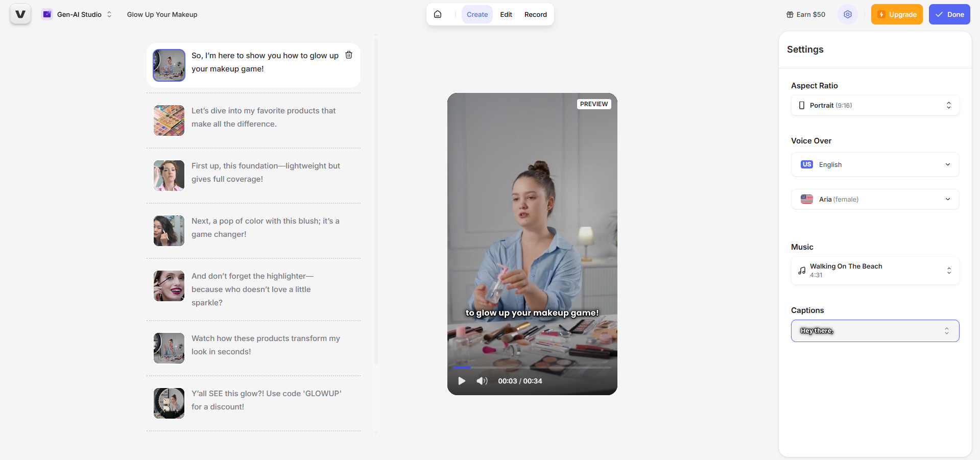Viewport: 980px width, 460px height.
Task: Open the Aspect Ratio Portrait selector
Action: [x=874, y=105]
